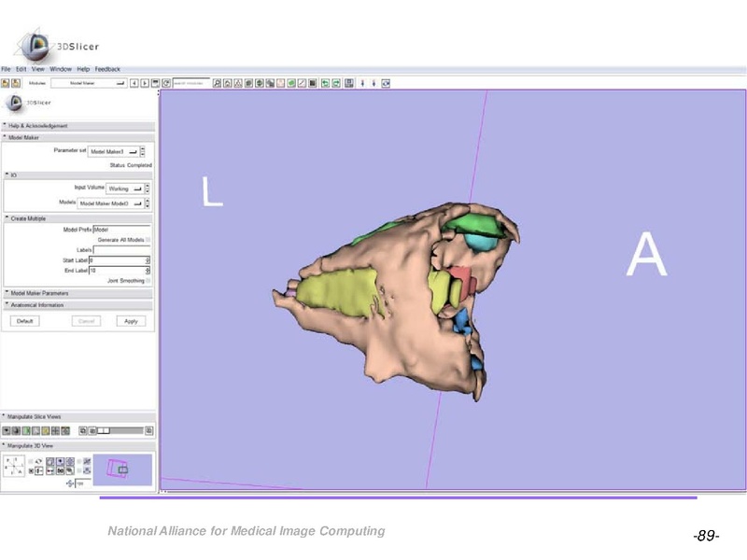Screen dimensions: 747x560
Task: Expand the Model Maker Parameters section
Action: [78, 293]
